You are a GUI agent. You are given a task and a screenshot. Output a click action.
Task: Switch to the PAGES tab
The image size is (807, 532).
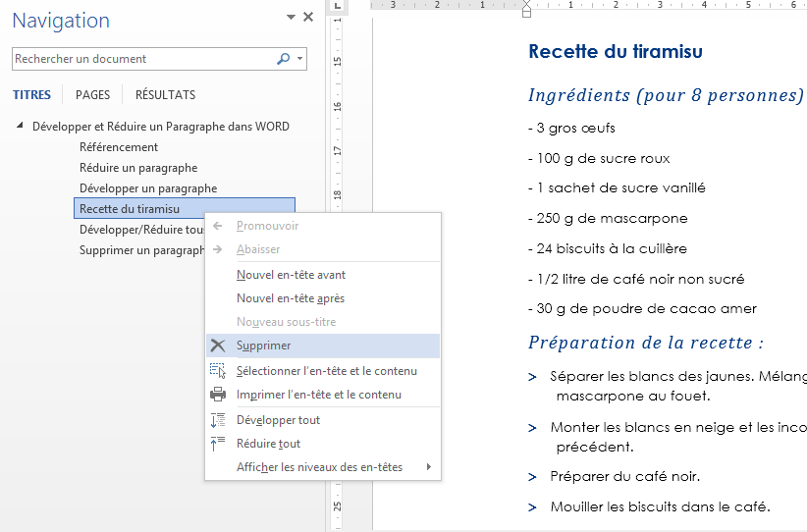click(92, 95)
